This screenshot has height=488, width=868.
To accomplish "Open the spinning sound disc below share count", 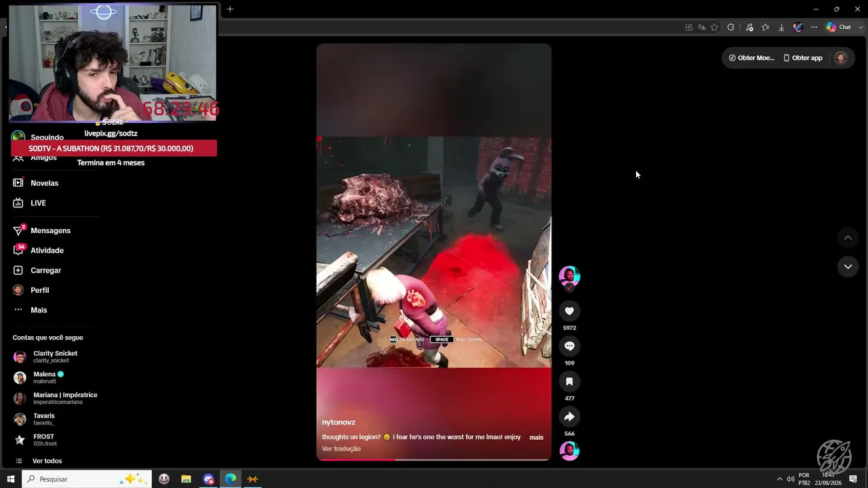I will (x=570, y=451).
